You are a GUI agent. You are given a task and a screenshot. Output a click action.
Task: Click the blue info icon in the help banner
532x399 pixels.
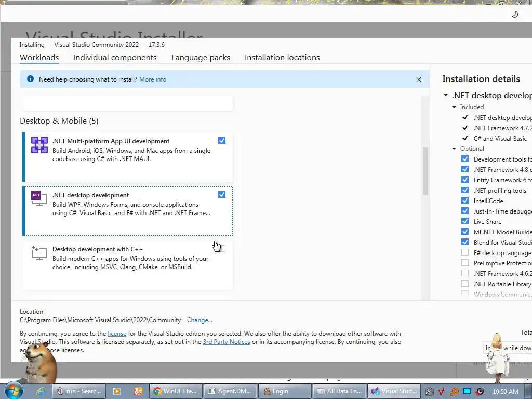click(x=30, y=79)
